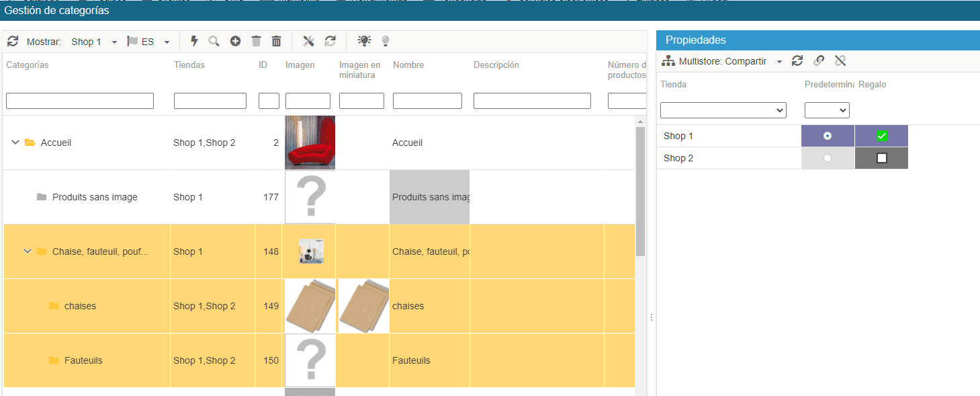The height and width of the screenshot is (396, 980).
Task: Click the wrench and screwdriver tools icon
Action: click(308, 42)
